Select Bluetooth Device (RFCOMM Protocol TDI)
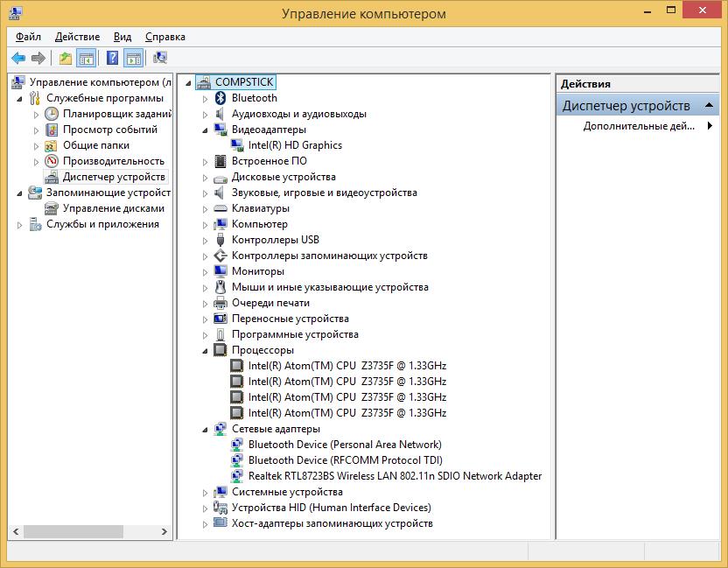The width and height of the screenshot is (728, 568). tap(346, 460)
